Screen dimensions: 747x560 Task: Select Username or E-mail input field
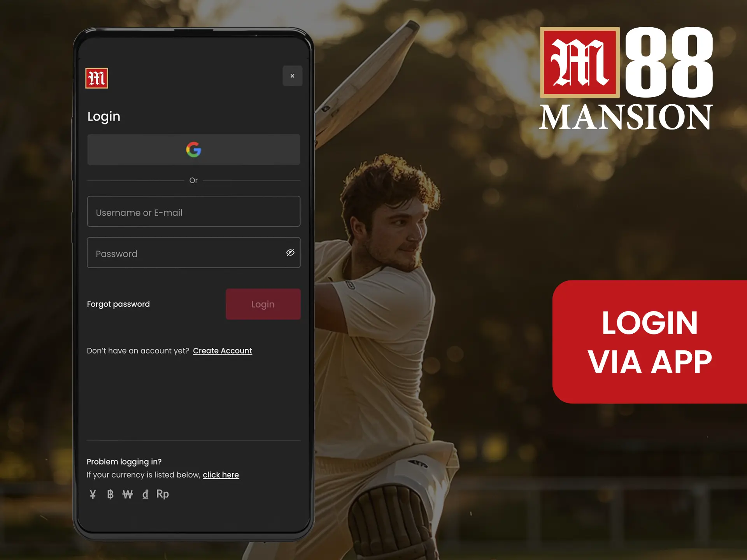pyautogui.click(x=194, y=211)
